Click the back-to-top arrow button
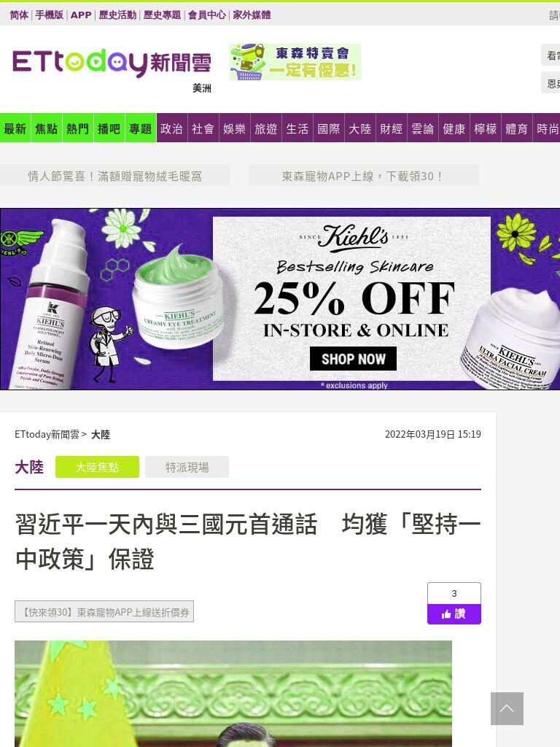The image size is (560, 747). [507, 708]
